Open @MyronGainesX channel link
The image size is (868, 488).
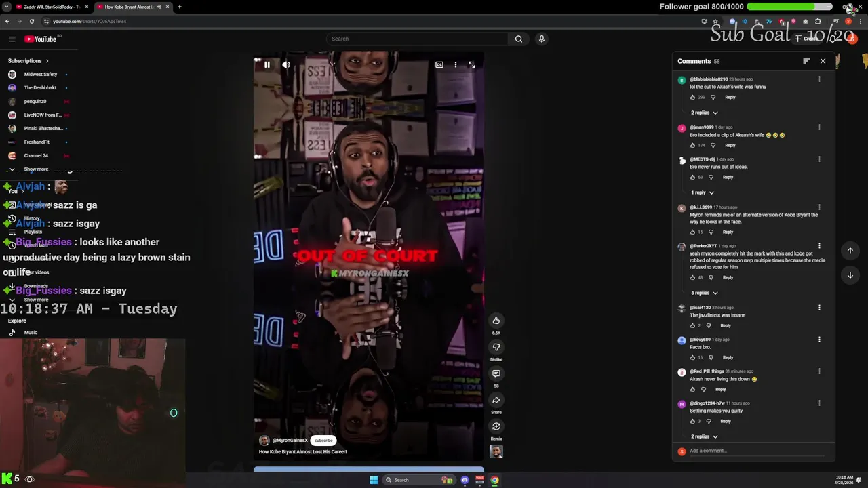(290, 441)
